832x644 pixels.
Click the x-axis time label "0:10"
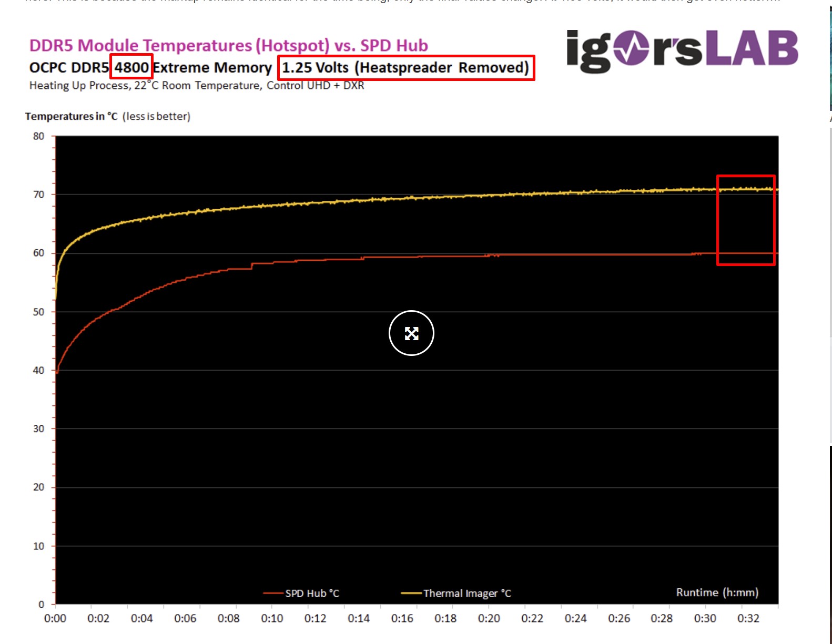click(x=272, y=618)
